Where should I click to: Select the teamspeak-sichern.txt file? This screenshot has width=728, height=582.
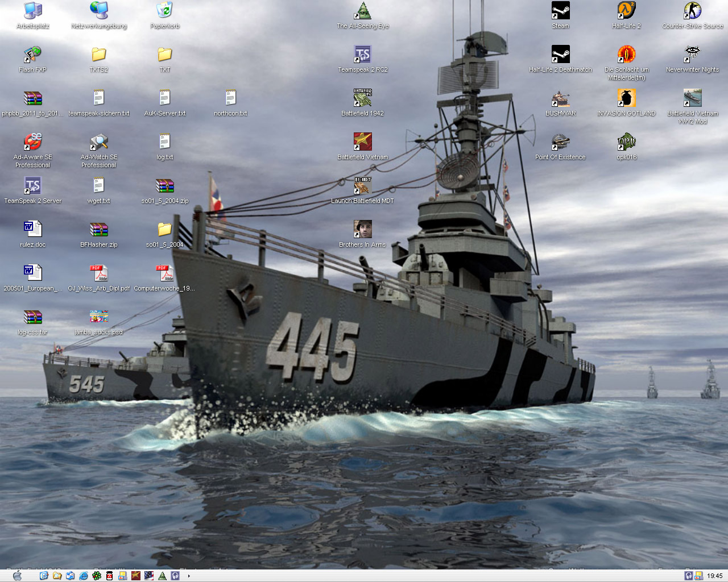(99, 103)
